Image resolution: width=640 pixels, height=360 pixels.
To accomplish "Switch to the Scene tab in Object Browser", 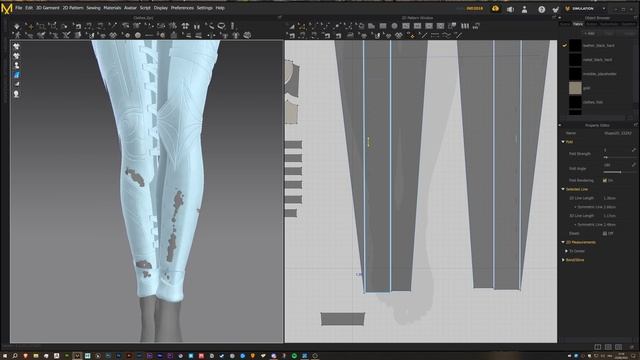I will pos(565,24).
